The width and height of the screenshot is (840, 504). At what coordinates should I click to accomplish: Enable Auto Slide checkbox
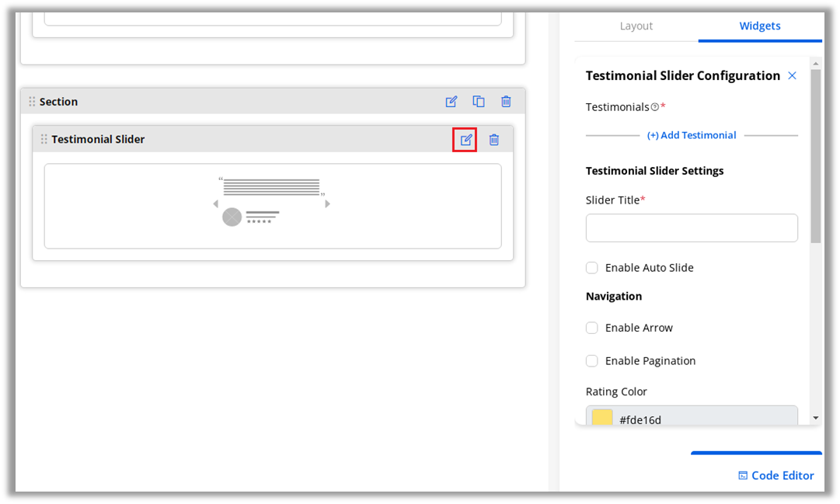pos(592,268)
